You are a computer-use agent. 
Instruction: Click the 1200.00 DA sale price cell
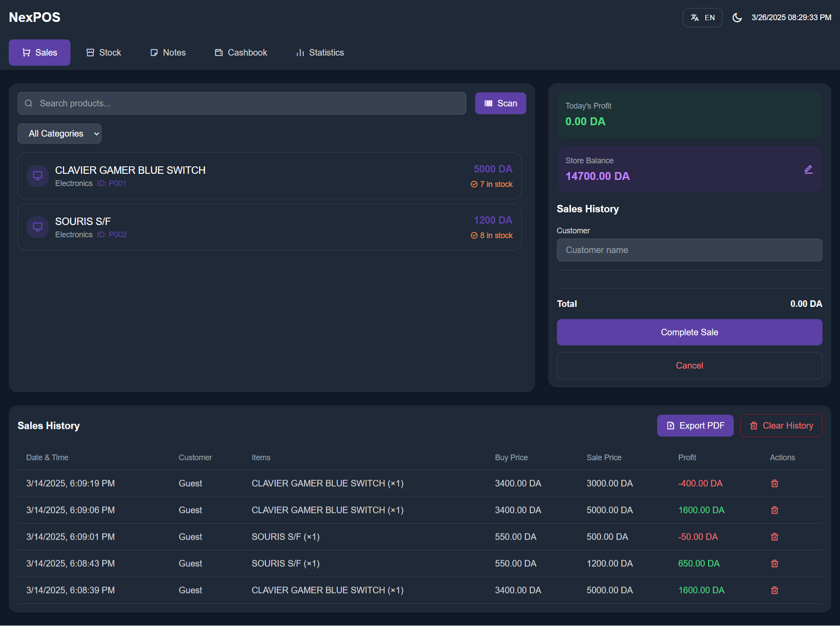(x=609, y=563)
